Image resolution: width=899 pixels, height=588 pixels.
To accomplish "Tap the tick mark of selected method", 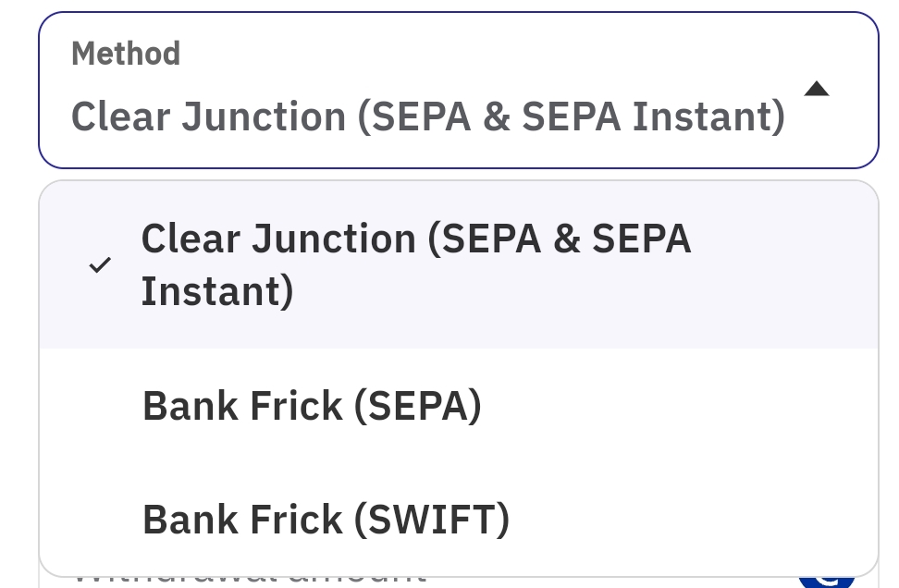I will click(100, 264).
